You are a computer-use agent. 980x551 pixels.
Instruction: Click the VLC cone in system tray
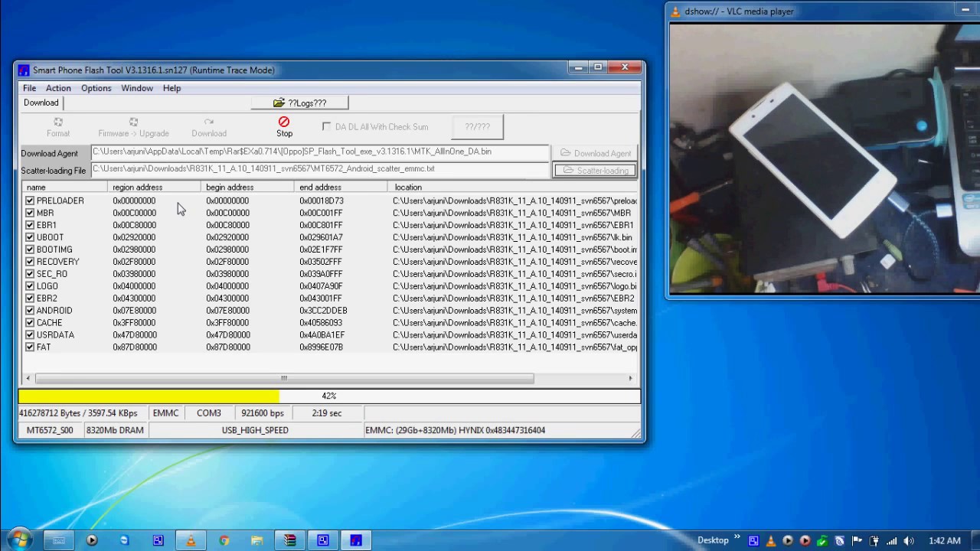point(771,541)
